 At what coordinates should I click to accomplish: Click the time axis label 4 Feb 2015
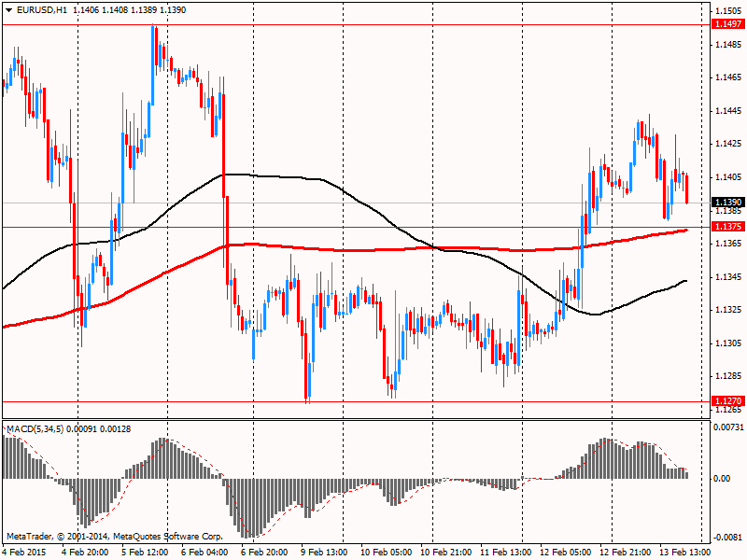click(25, 552)
